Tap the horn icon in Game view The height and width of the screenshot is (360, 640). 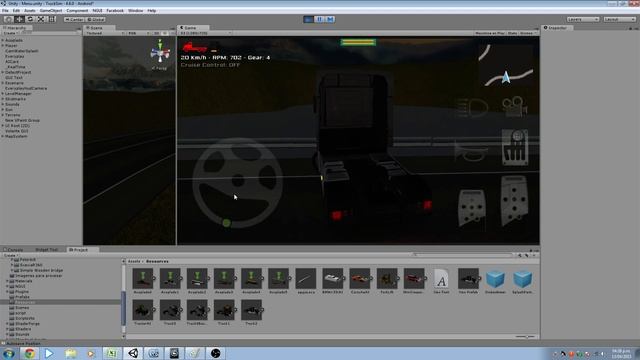[471, 152]
